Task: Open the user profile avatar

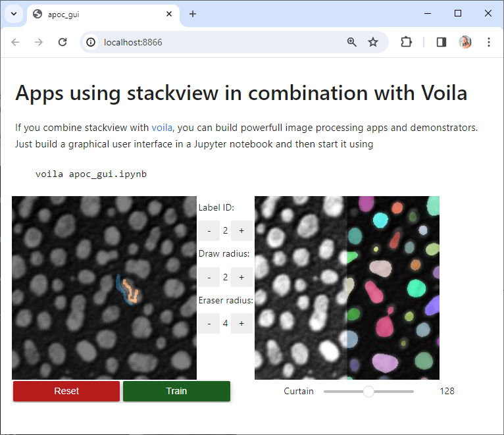Action: 465,42
